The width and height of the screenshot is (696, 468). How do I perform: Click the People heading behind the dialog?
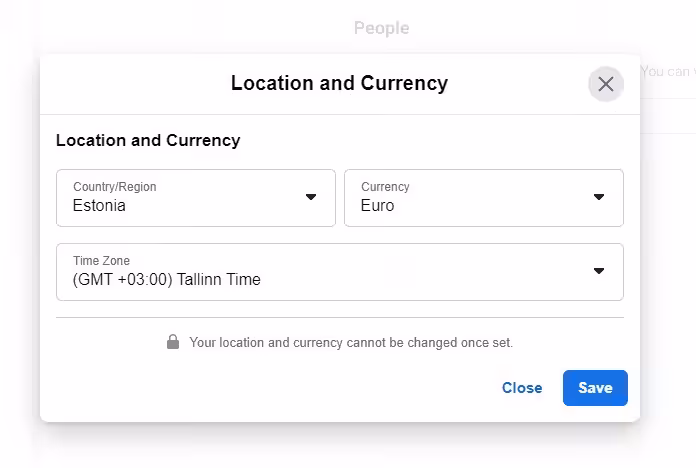pos(381,28)
